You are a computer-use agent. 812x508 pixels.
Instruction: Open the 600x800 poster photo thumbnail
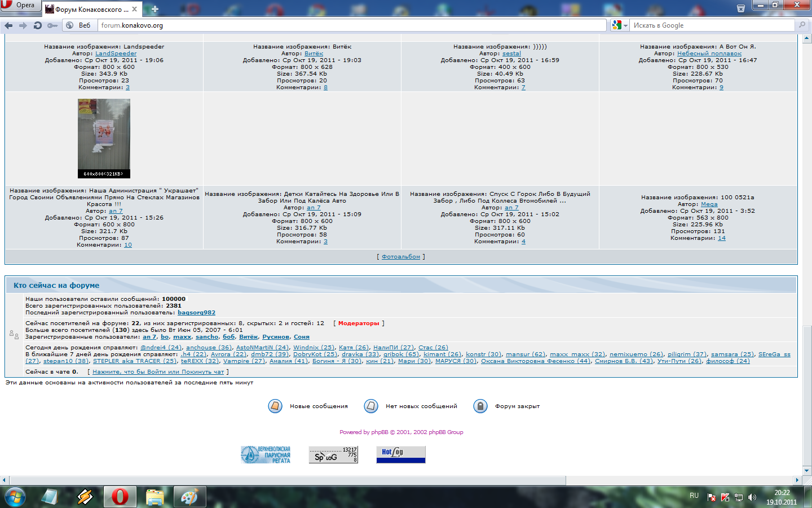click(104, 138)
